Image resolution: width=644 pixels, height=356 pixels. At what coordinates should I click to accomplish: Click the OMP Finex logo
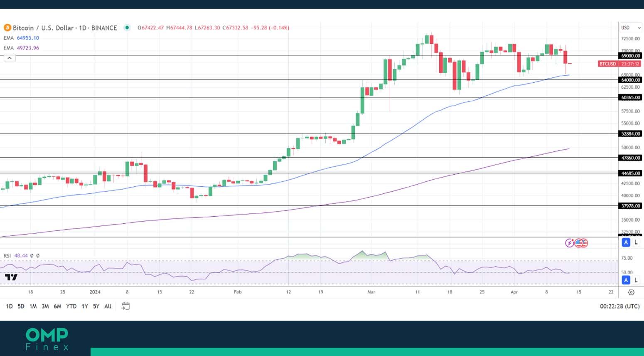[x=47, y=339]
